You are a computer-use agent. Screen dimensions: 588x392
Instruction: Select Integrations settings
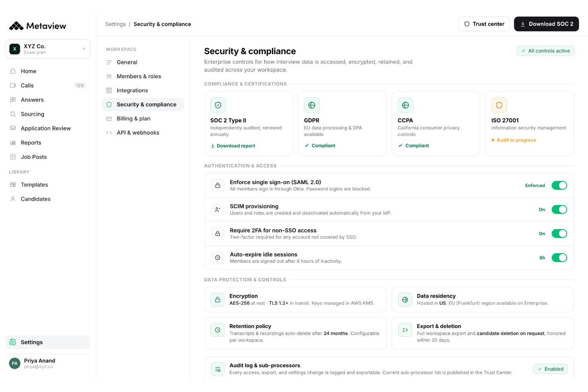[143, 91]
